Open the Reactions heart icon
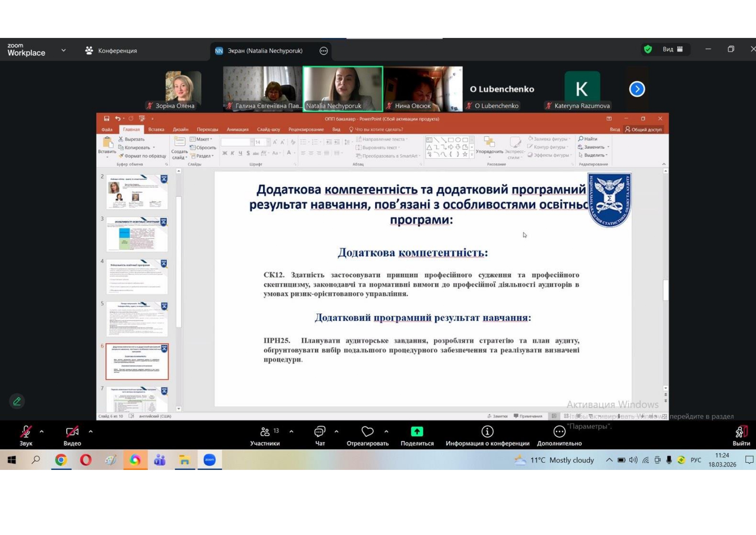 click(x=367, y=432)
